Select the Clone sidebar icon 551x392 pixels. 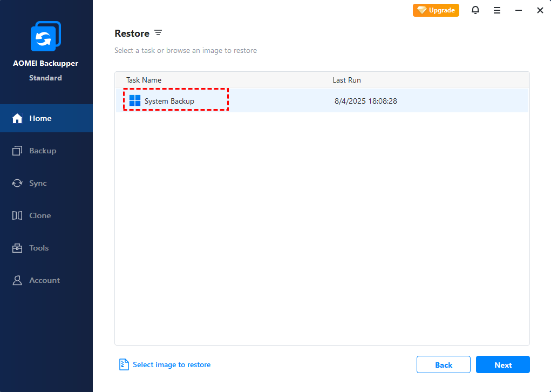click(x=17, y=215)
